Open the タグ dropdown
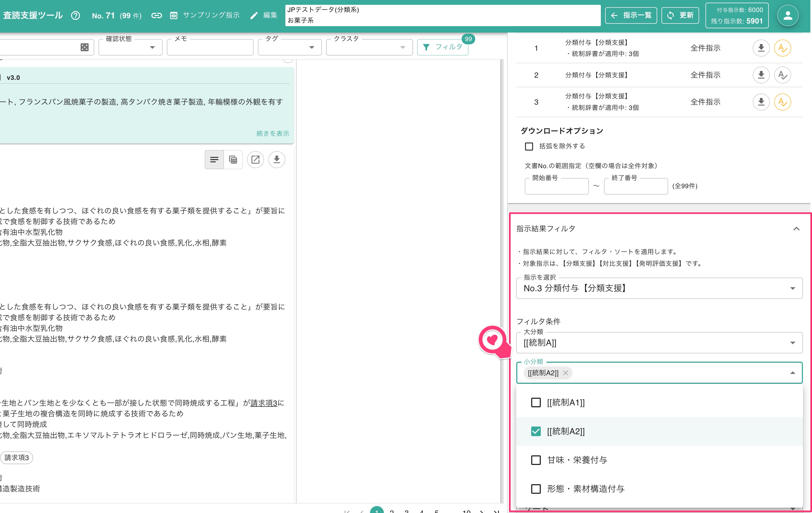The width and height of the screenshot is (812, 513). (x=290, y=47)
